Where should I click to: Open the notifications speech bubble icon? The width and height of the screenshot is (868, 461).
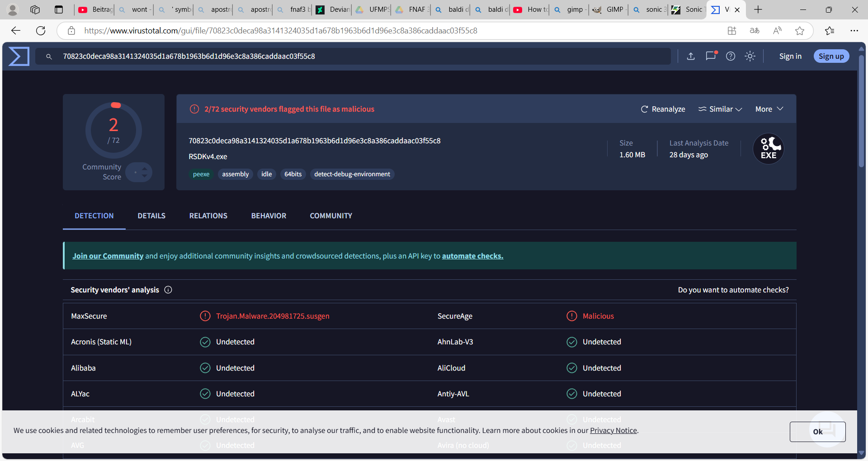tap(711, 56)
